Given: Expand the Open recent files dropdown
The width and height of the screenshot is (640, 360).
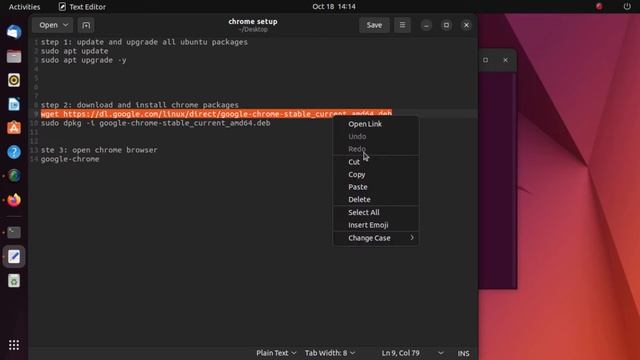Looking at the screenshot, I should 53,25.
